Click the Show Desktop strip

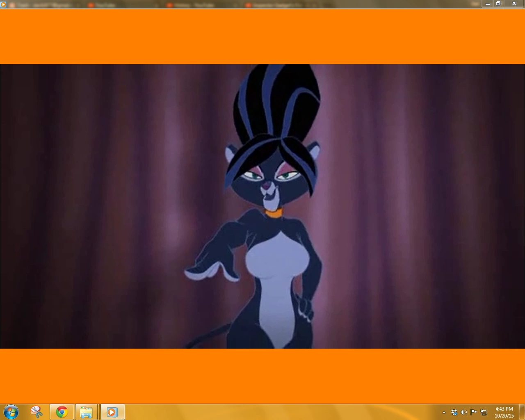522,412
